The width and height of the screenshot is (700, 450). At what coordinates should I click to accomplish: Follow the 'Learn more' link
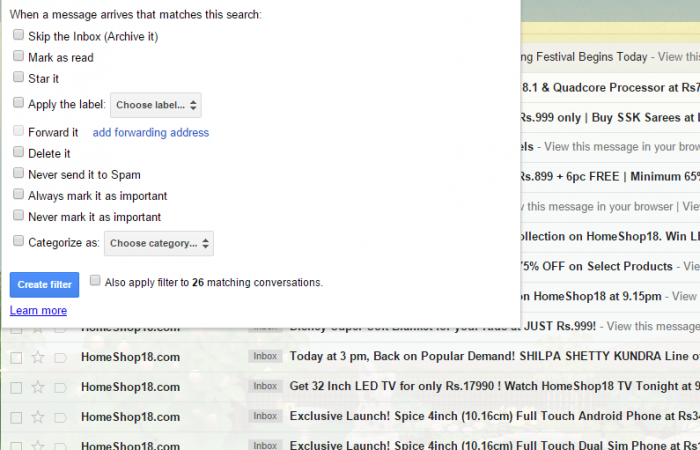[38, 311]
